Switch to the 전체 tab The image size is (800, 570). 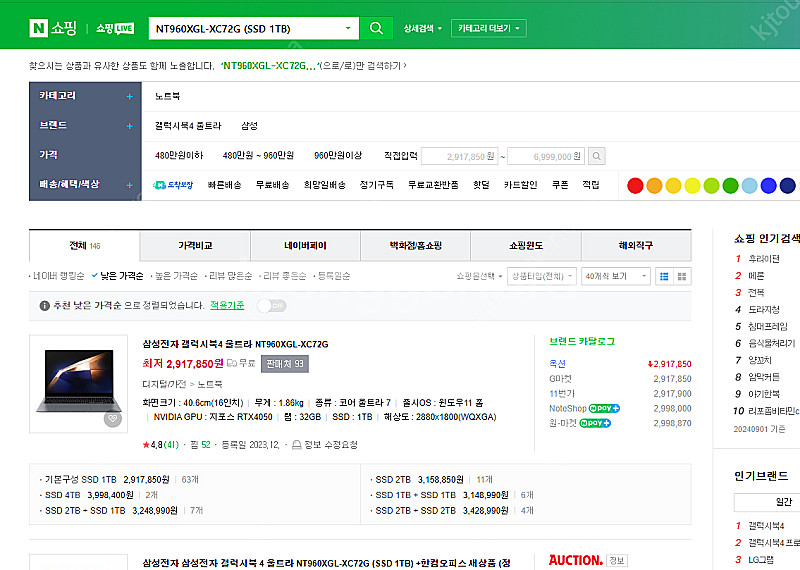click(84, 245)
